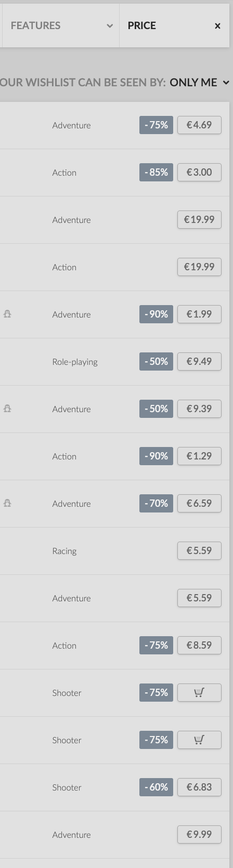The image size is (233, 868).
Task: Select the Price filter tab
Action: tap(142, 25)
